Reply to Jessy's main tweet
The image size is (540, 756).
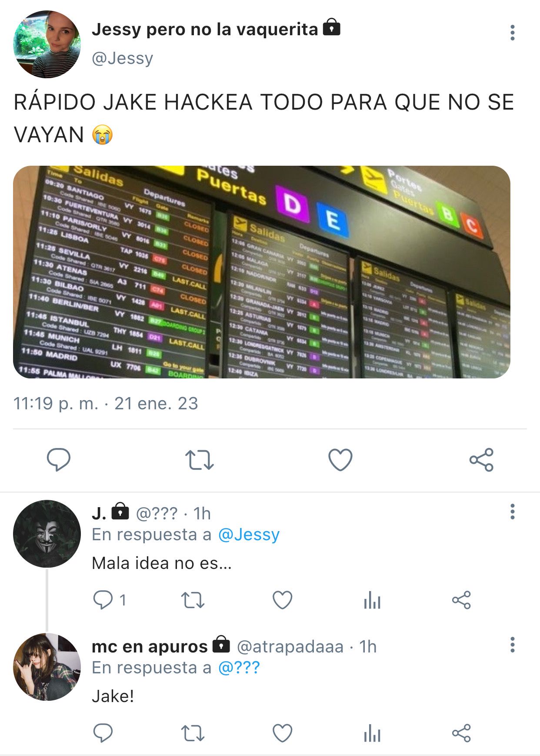pos(58,459)
